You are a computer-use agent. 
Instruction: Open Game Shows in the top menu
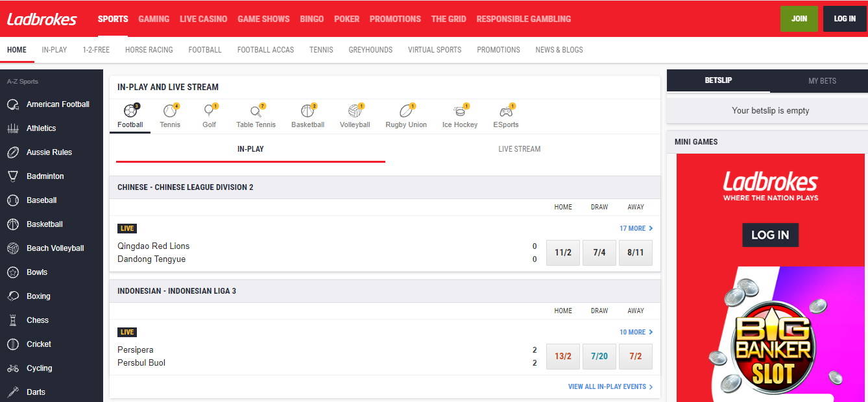click(263, 19)
